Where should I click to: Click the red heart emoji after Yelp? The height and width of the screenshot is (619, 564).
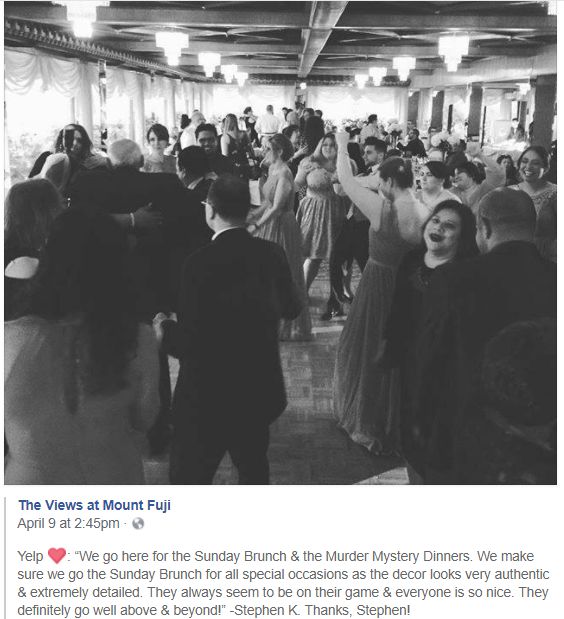57,556
